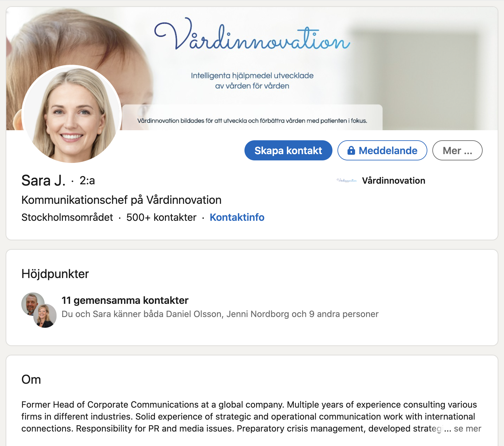
Task: Click the Vårdinnovation company logo icon
Action: (347, 181)
